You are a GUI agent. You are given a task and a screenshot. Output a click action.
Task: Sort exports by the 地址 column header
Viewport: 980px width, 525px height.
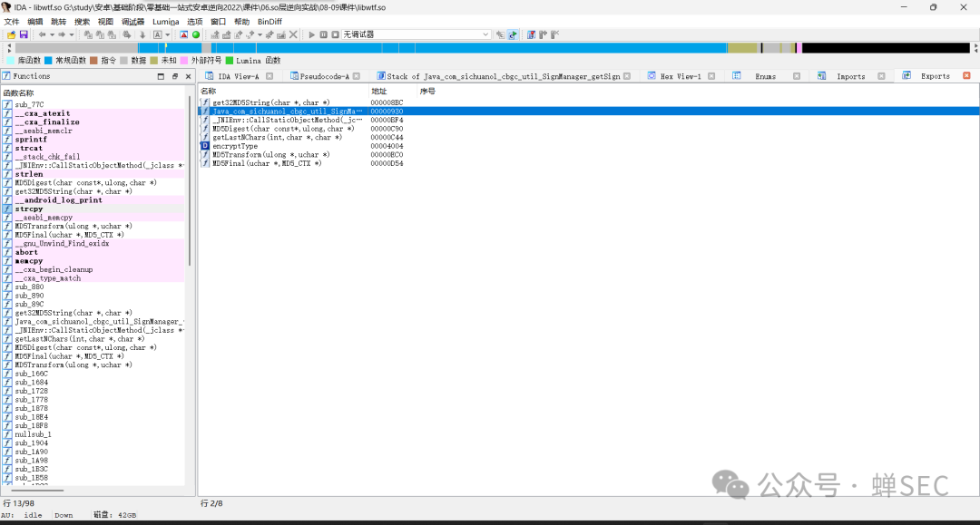[394, 92]
